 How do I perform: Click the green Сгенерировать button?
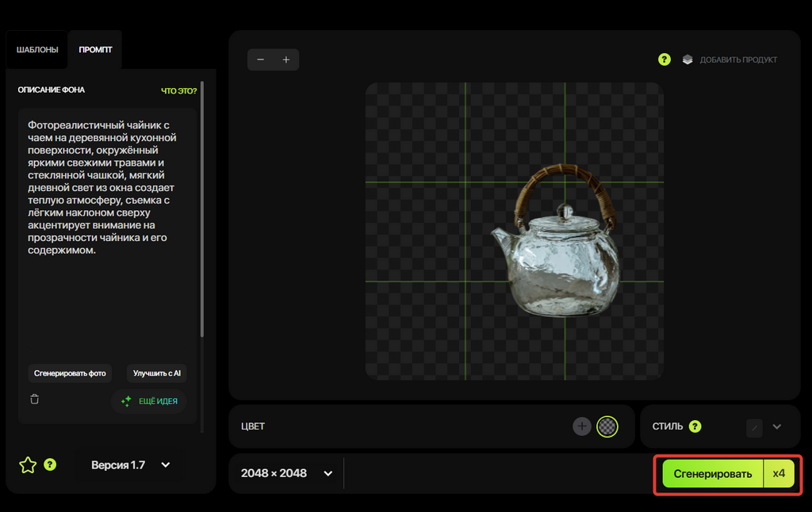point(713,474)
